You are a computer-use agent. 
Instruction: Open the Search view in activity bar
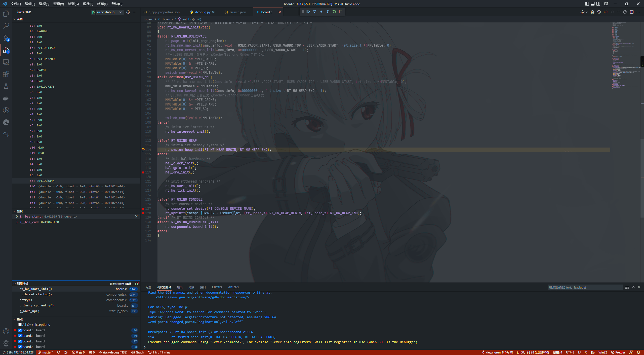click(x=6, y=26)
